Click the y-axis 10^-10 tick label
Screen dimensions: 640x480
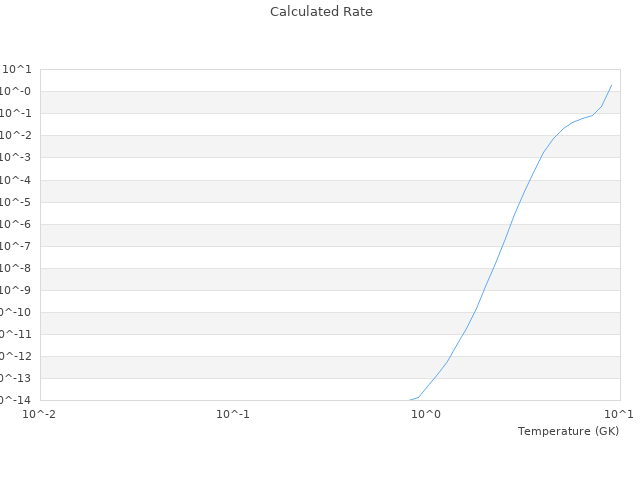coord(16,312)
